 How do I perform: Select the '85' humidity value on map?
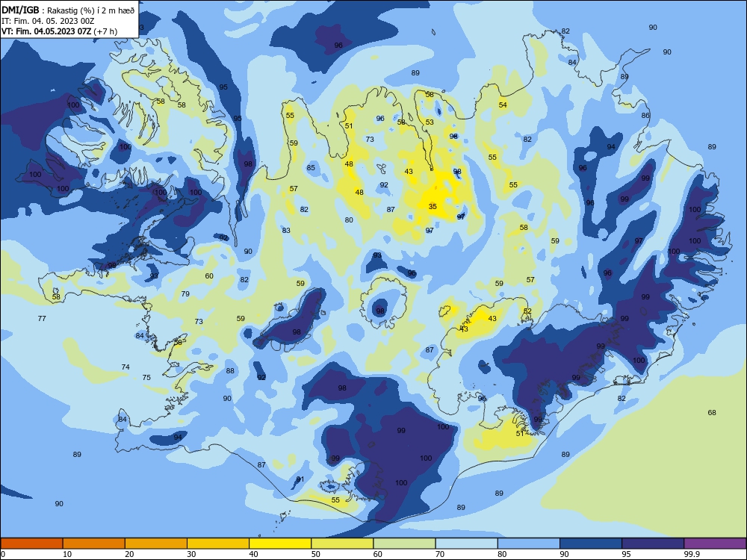(x=311, y=167)
